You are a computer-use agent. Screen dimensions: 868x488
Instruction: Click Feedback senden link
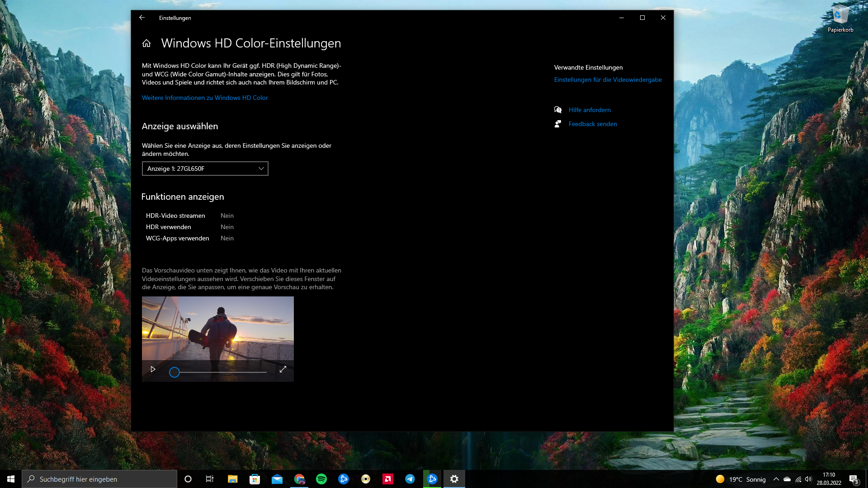pos(592,124)
